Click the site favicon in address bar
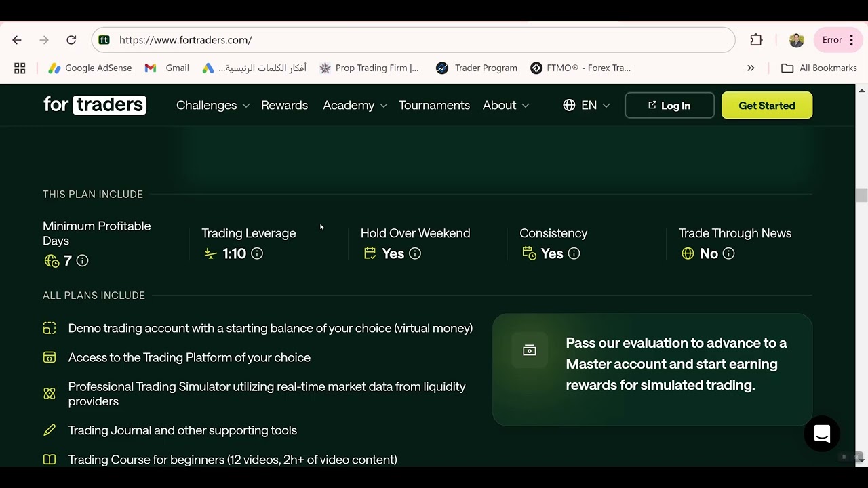This screenshot has height=488, width=868. [x=104, y=40]
